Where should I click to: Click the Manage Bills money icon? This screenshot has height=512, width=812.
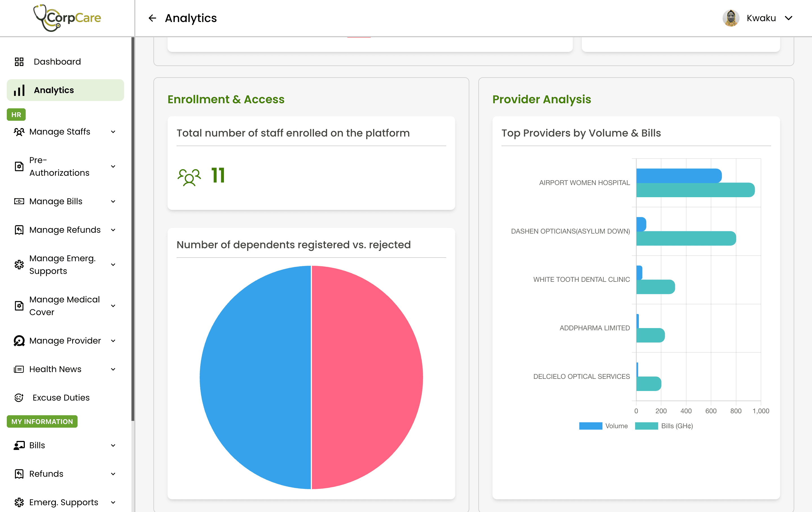pyautogui.click(x=19, y=201)
